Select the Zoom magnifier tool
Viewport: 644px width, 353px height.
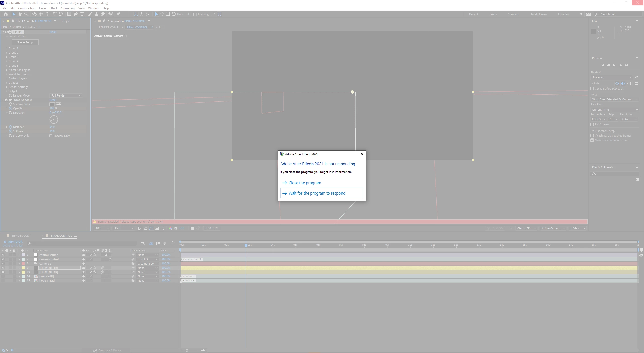[x=26, y=14]
